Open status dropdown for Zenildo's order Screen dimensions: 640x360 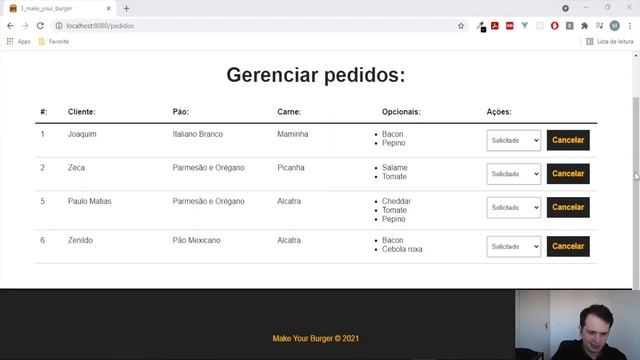click(513, 247)
